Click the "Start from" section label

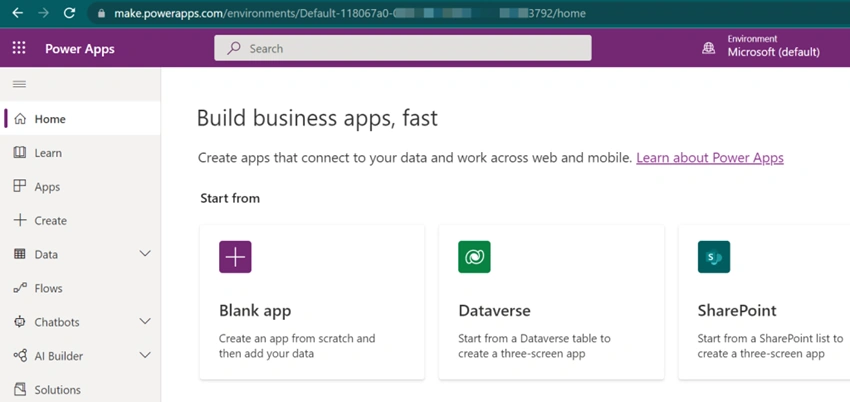pos(230,198)
